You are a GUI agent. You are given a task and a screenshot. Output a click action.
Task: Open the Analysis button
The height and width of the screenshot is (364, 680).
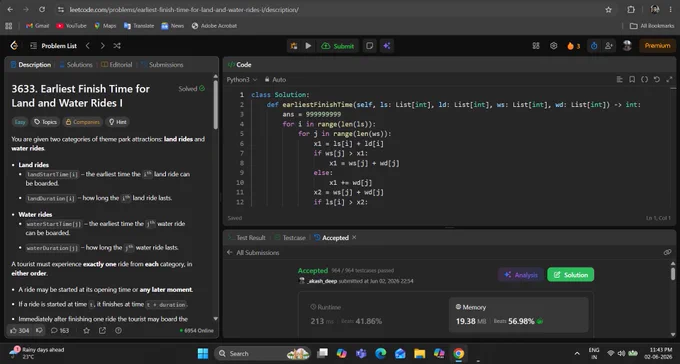coord(521,275)
